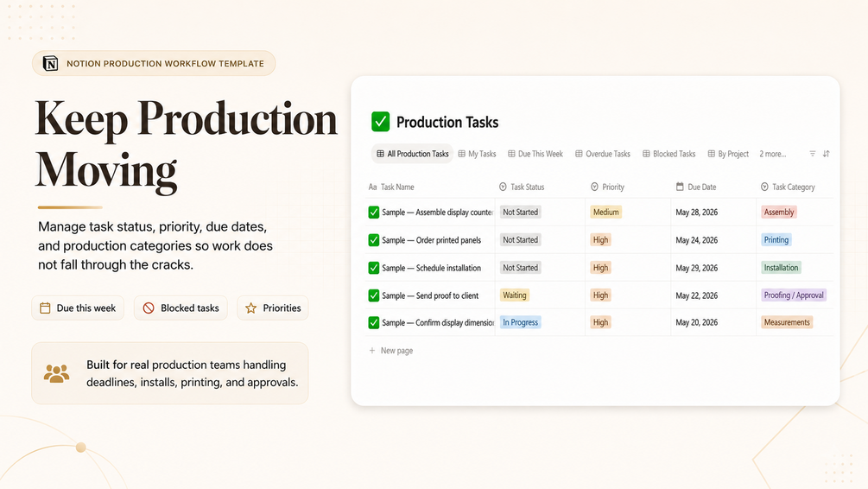Open the Not Started status of Order printed panels
The height and width of the screenshot is (489, 868).
[520, 240]
